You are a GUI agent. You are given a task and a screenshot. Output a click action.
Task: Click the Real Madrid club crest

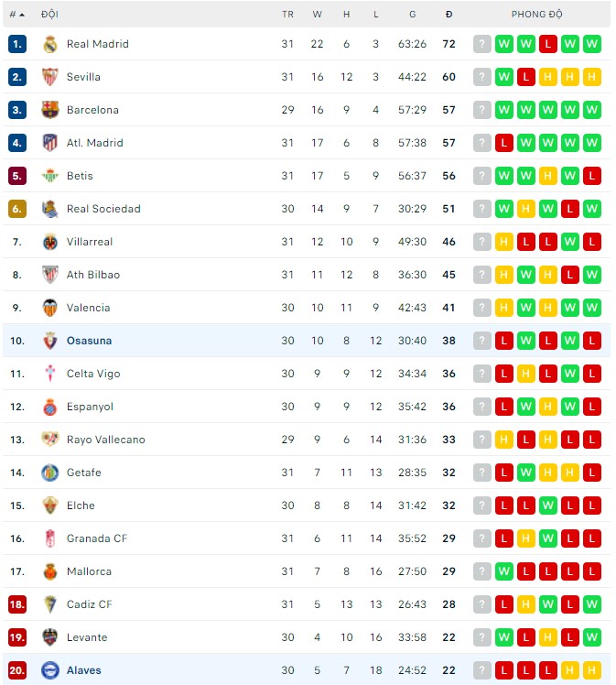[50, 44]
